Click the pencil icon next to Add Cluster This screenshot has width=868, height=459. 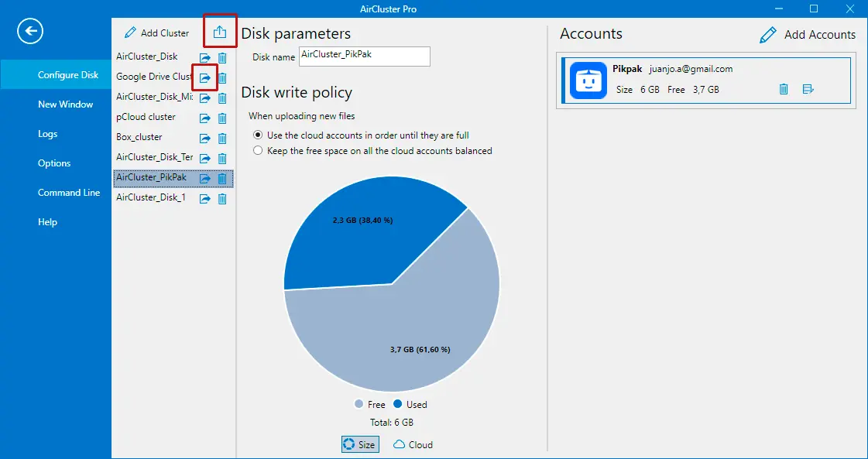130,33
